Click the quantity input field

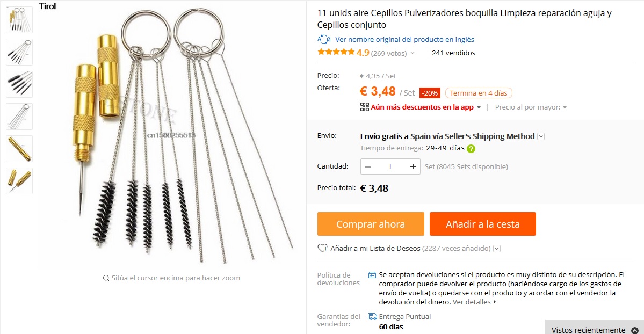pyautogui.click(x=390, y=166)
